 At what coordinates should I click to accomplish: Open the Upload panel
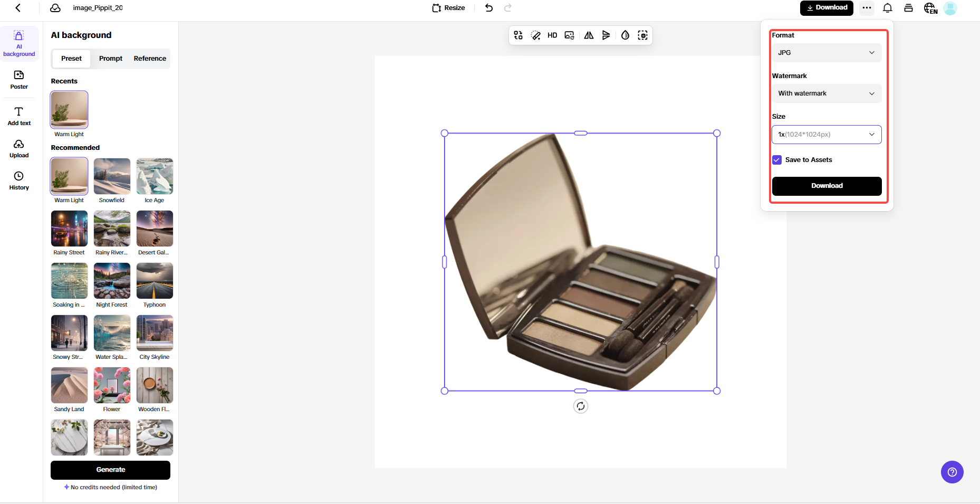click(x=19, y=148)
